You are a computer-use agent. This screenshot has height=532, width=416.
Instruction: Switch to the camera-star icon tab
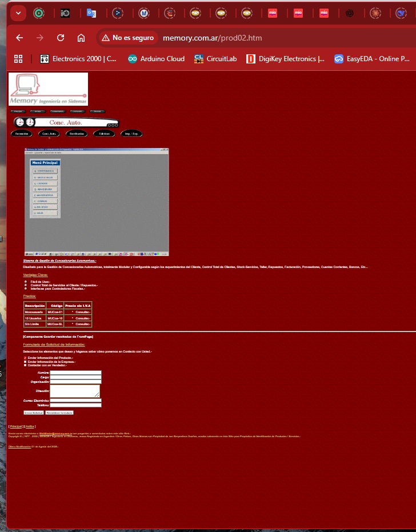click(65, 13)
